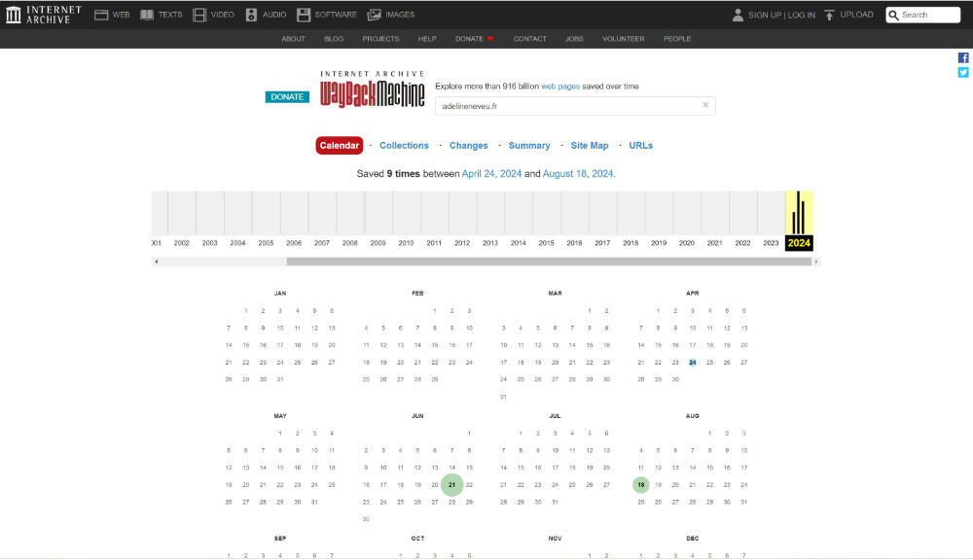Click the Internet Archive logo
Image resolution: width=973 pixels, height=560 pixels.
44,15
